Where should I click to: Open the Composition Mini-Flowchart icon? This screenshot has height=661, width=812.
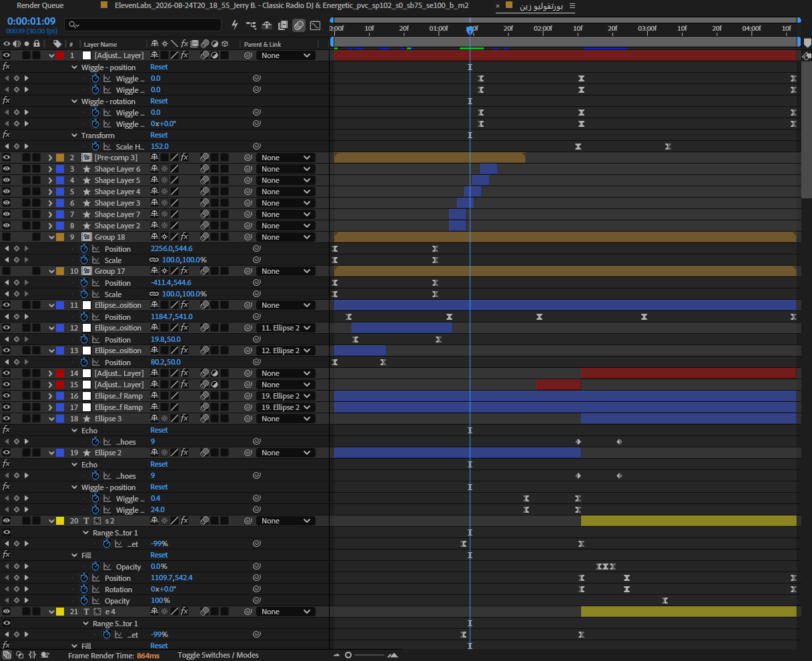tap(251, 25)
